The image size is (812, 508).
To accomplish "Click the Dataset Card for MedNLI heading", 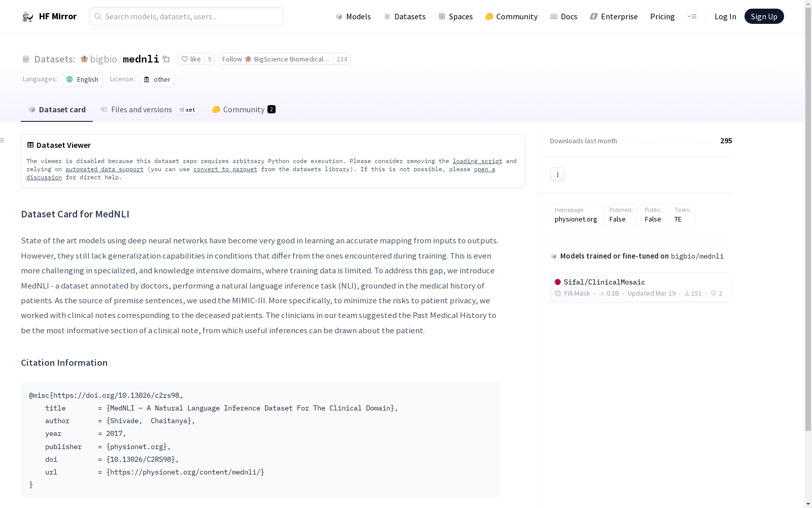I will click(x=75, y=214).
